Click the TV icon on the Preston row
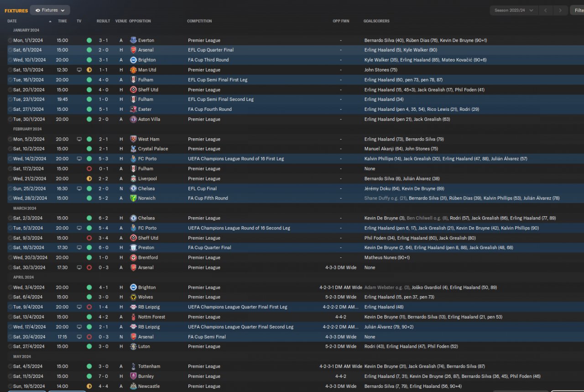The image size is (584, 392). [x=79, y=247]
